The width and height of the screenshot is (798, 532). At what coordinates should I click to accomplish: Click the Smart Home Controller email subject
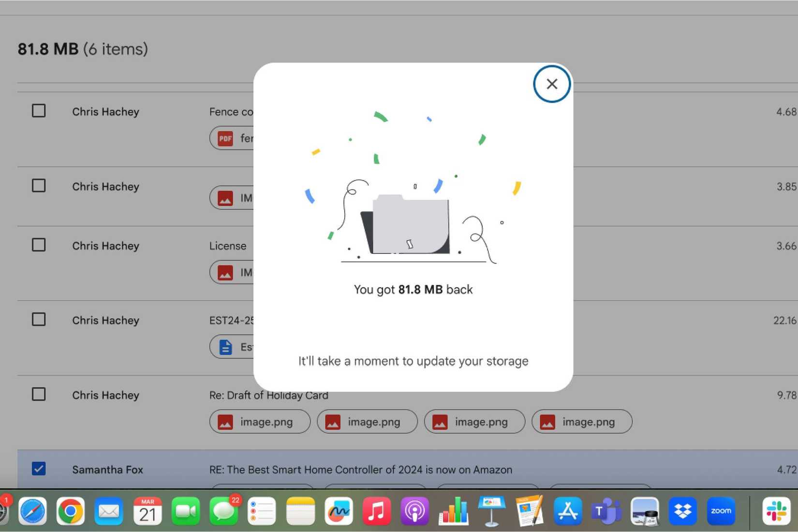click(x=361, y=470)
